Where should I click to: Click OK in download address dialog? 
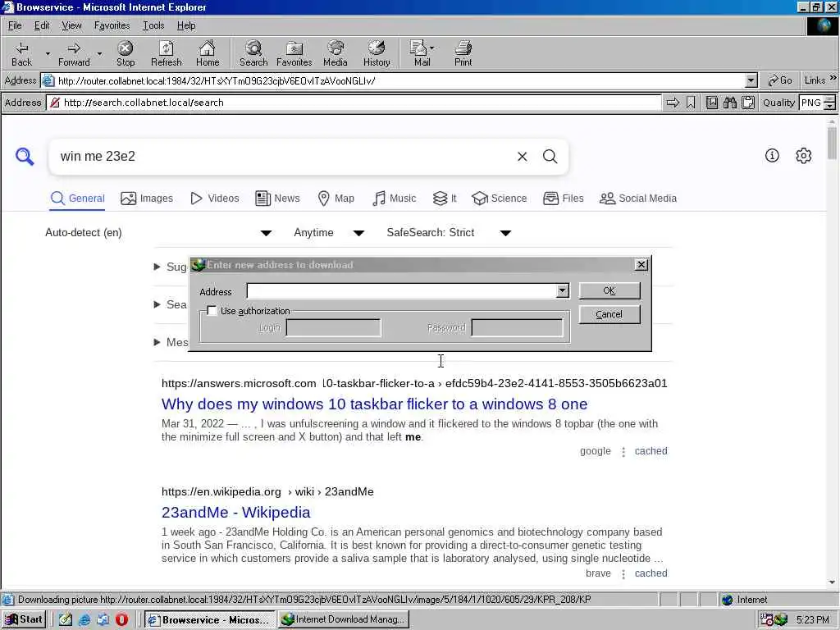[x=609, y=290]
